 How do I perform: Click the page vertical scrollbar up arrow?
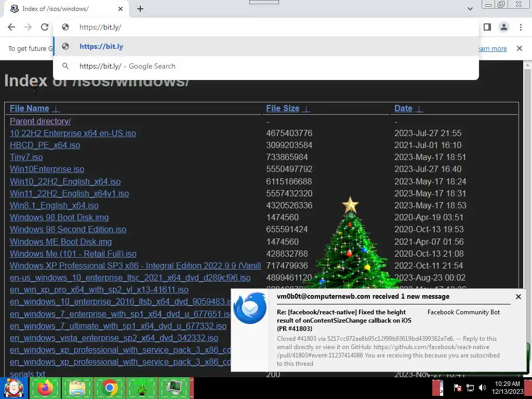(x=527, y=65)
